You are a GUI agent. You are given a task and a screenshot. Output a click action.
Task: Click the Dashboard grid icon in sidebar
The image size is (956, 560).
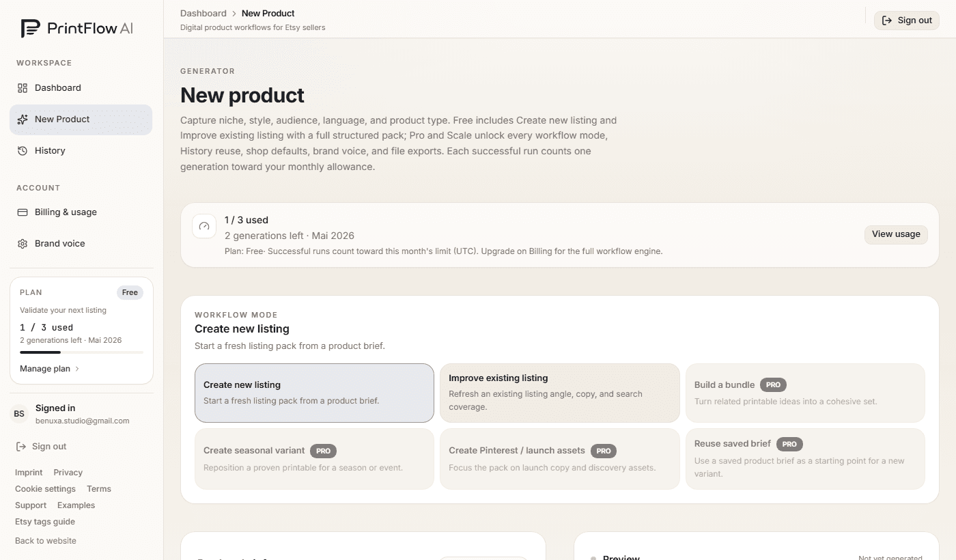click(23, 88)
